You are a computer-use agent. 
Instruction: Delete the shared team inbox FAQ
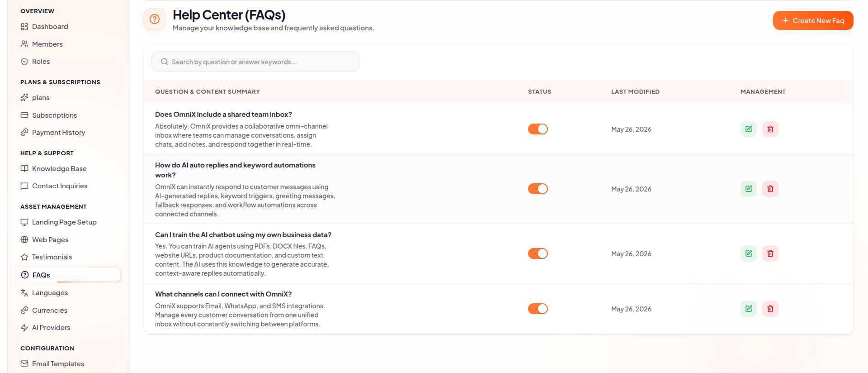coord(770,129)
